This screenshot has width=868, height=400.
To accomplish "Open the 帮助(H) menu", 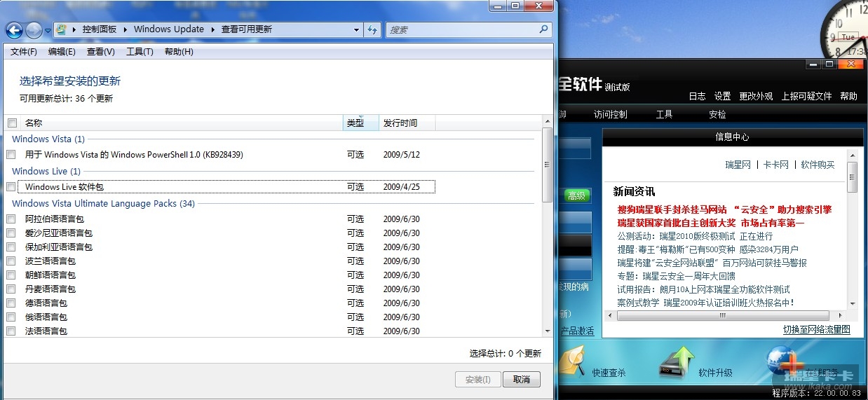I will click(179, 52).
